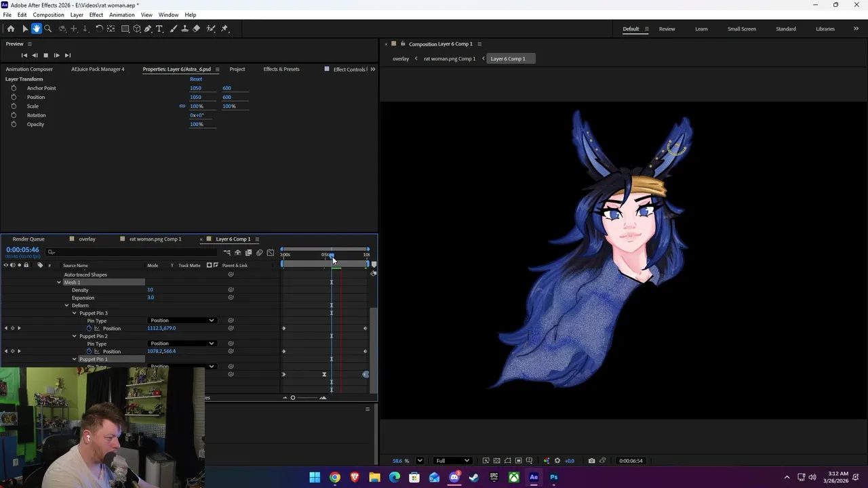Switch to the Standard workspace

[x=786, y=29]
